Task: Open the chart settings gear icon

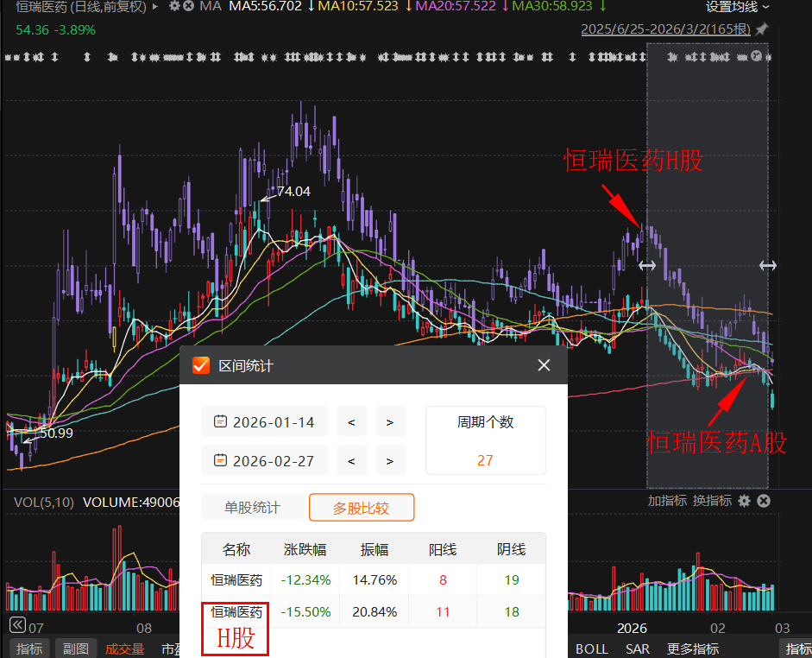Action: coord(174,7)
